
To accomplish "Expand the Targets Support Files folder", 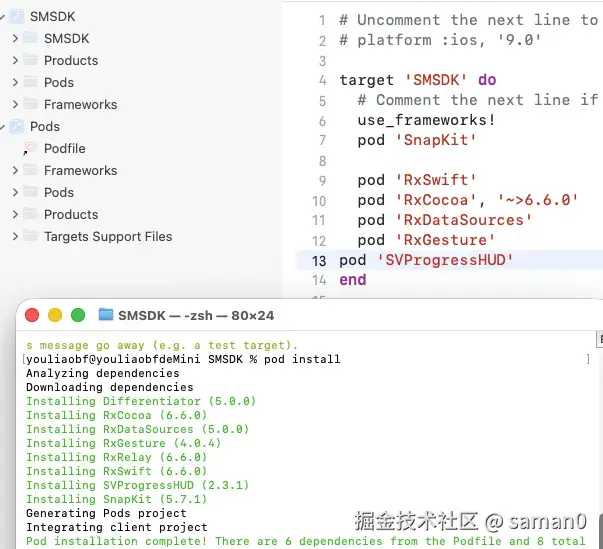I will click(15, 236).
